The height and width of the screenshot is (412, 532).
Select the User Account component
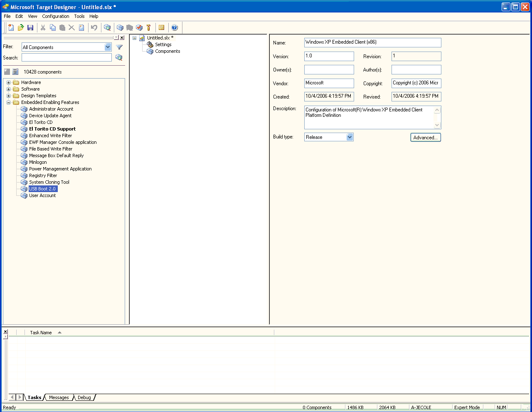pyautogui.click(x=42, y=195)
